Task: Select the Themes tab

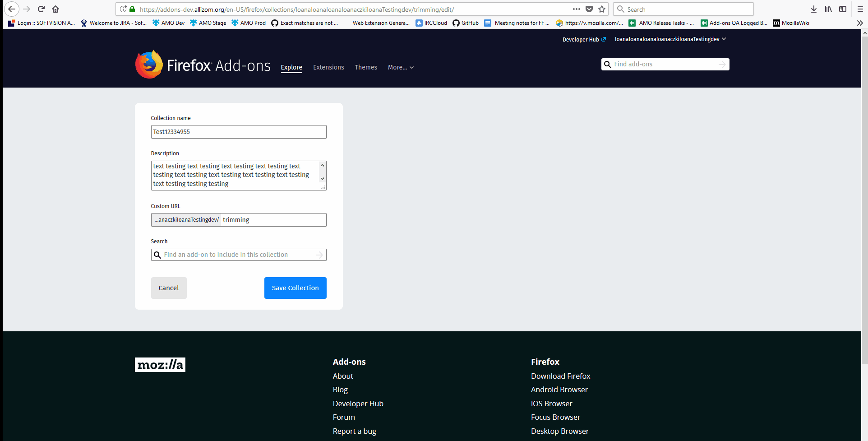Action: (x=366, y=67)
